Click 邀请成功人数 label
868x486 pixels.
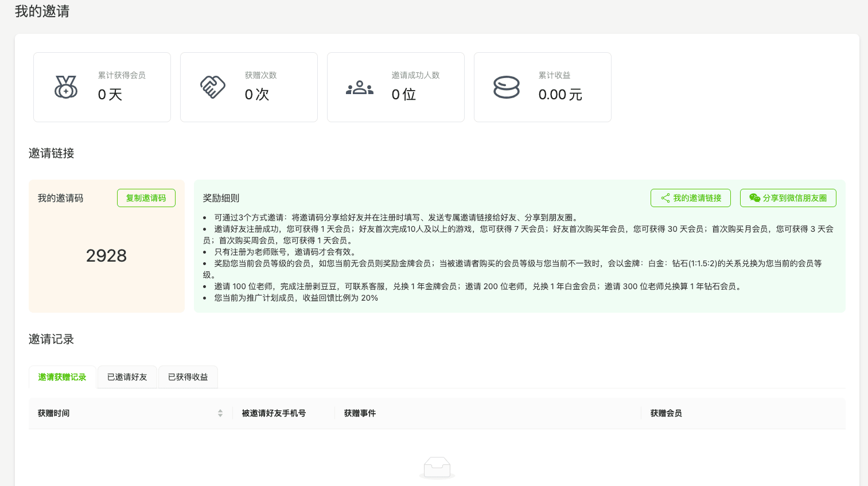(416, 75)
